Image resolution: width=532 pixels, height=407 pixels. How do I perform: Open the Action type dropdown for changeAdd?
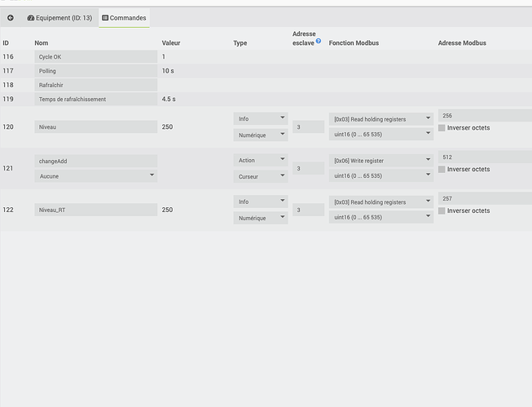pos(260,160)
